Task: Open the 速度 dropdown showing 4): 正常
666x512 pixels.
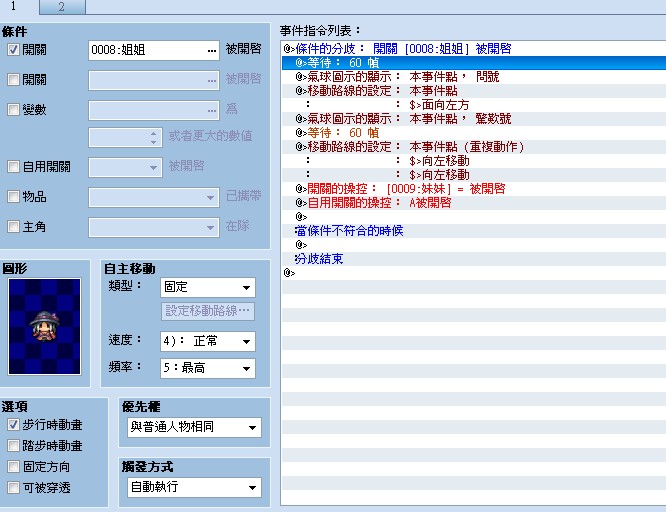Action: coord(208,341)
